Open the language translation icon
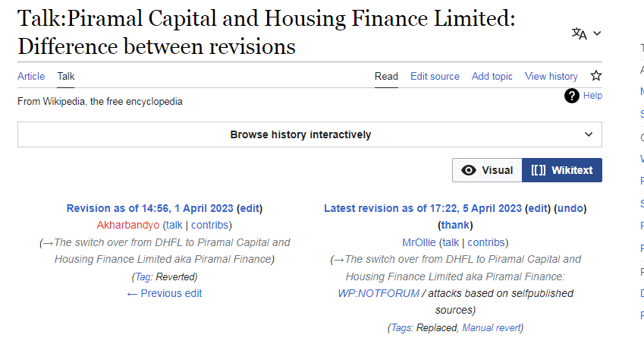The width and height of the screenshot is (644, 357). coord(580,33)
